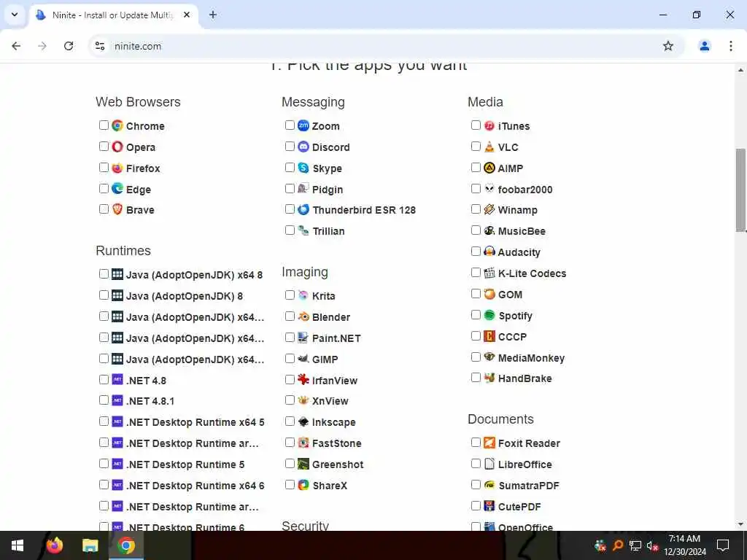
Task: Open the Chrome profile button
Action: (x=704, y=46)
